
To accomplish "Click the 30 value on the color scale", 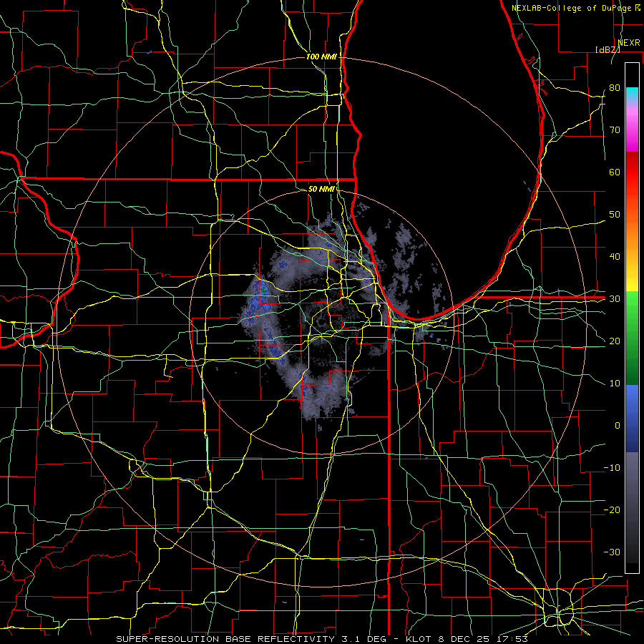I will [615, 299].
